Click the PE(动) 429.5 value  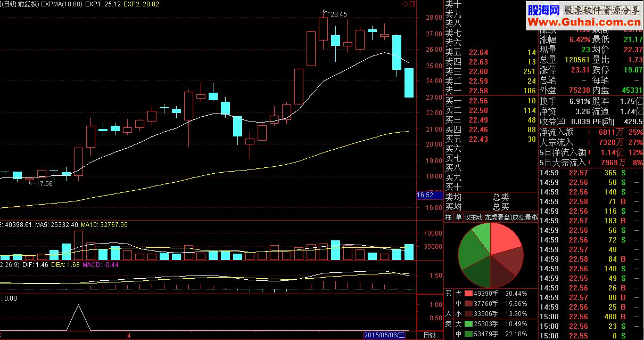pos(633,122)
